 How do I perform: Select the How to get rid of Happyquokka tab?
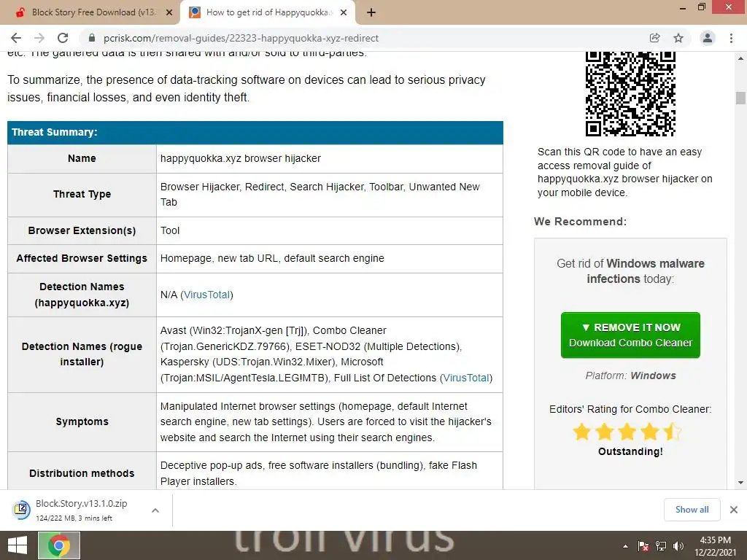point(267,13)
